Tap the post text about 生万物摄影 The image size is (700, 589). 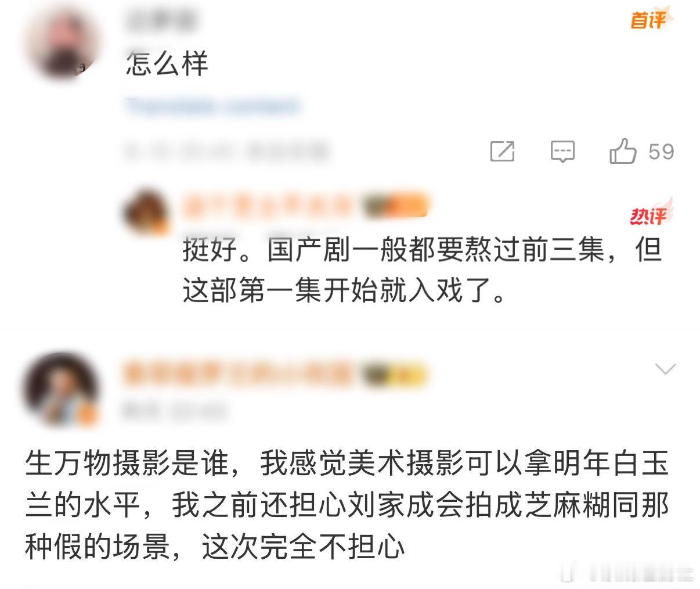point(347,505)
